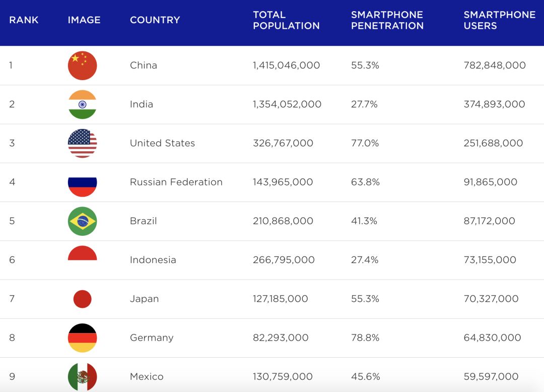Sort by SMARTPHONE PENETRATION column header
The image size is (544, 392).
[387, 20]
